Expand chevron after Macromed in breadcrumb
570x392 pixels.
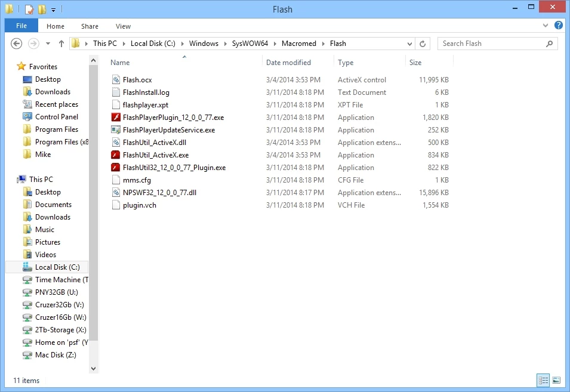tap(323, 44)
